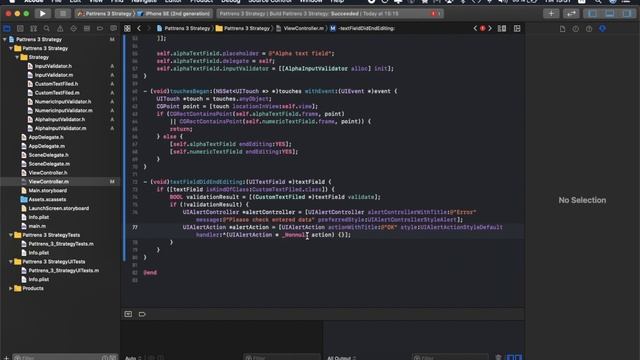Toggle console pane in debug area
Image resolution: width=640 pixels, height=360 pixels.
(x=518, y=357)
